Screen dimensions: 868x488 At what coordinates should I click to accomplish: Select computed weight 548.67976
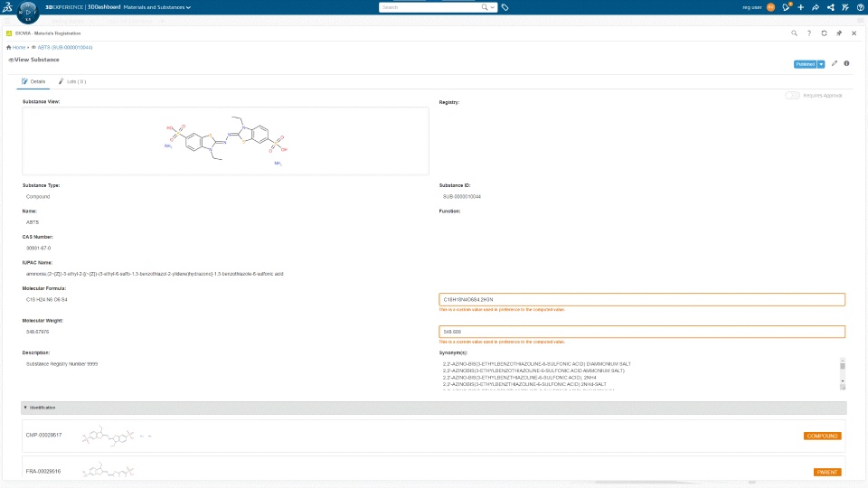coord(37,332)
